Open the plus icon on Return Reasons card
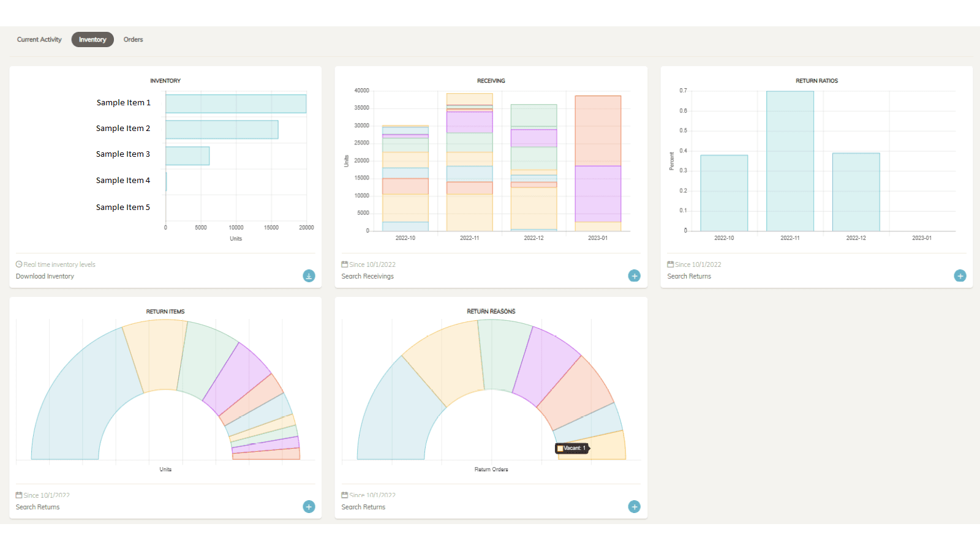 click(635, 506)
